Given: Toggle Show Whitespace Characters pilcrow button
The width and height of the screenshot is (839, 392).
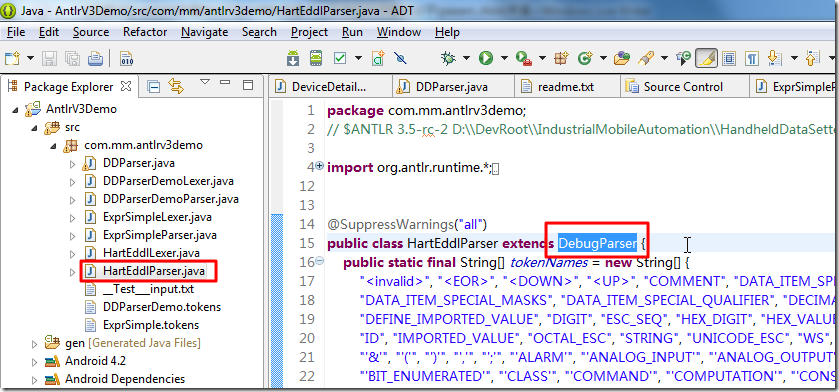Looking at the screenshot, I should (x=752, y=58).
